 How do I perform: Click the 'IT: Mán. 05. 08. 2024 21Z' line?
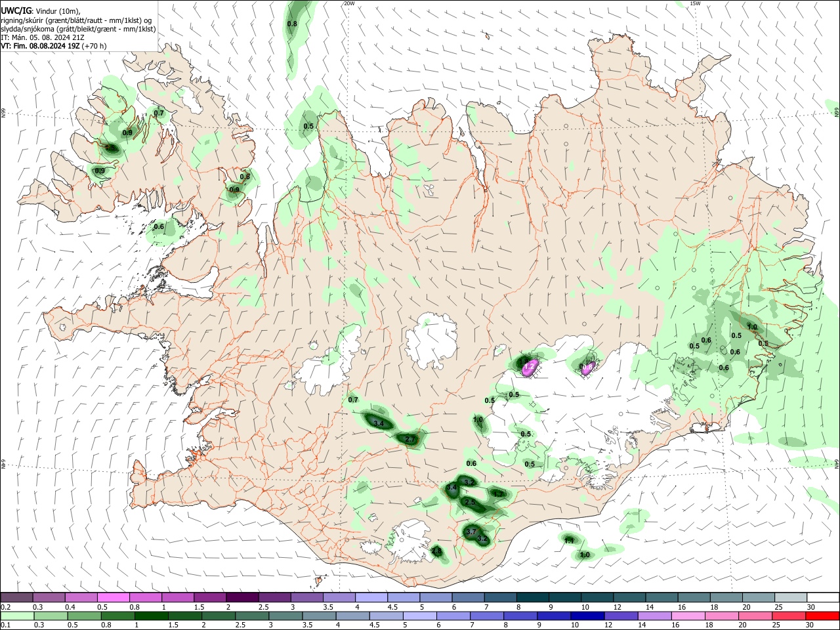coord(43,38)
